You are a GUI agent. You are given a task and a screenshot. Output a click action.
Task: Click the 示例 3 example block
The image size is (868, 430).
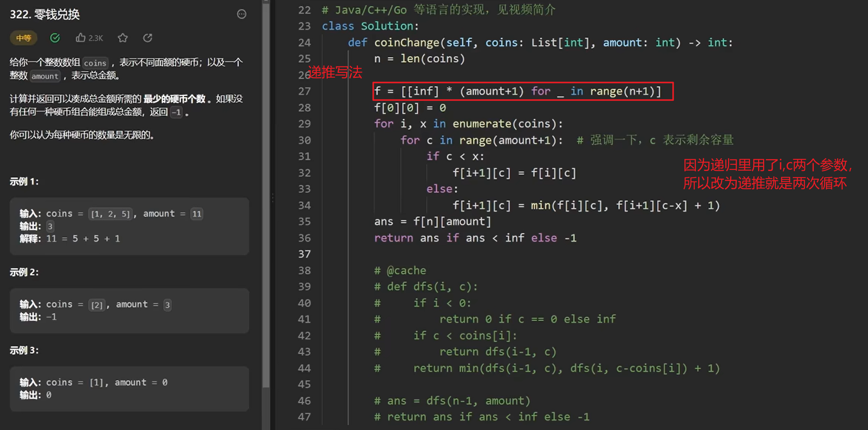tap(129, 388)
